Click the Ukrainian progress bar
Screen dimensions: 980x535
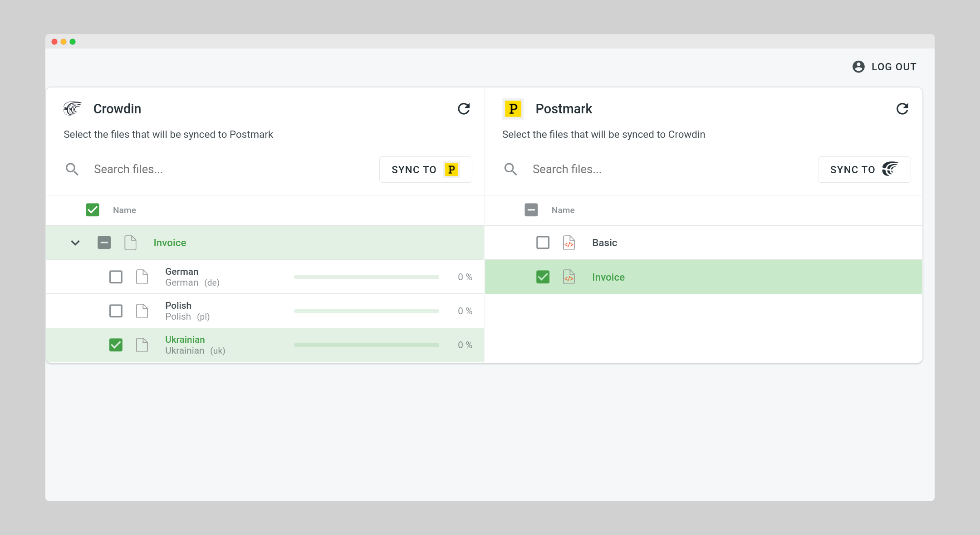click(x=367, y=345)
